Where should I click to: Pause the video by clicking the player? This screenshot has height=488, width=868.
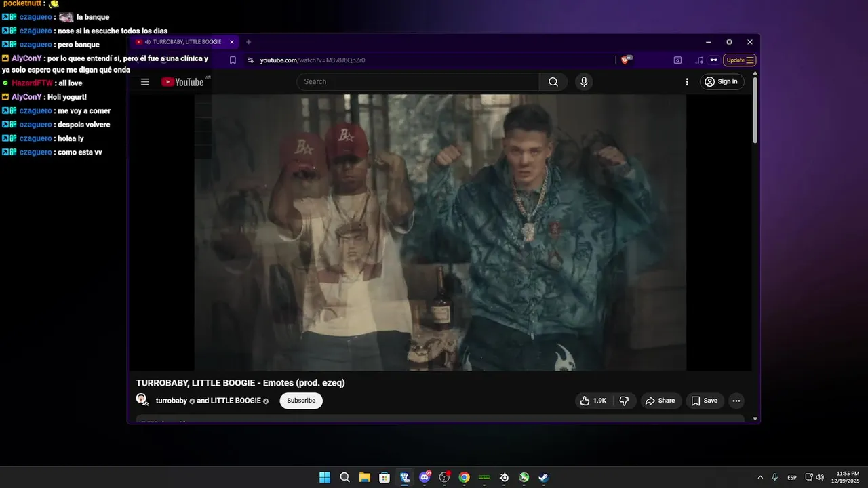[x=440, y=232]
